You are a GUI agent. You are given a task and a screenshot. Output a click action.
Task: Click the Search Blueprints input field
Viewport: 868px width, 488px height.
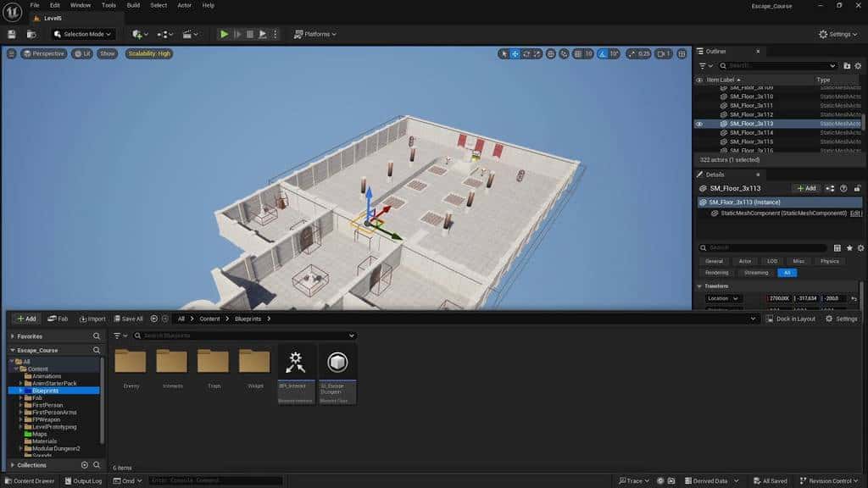[x=244, y=335]
